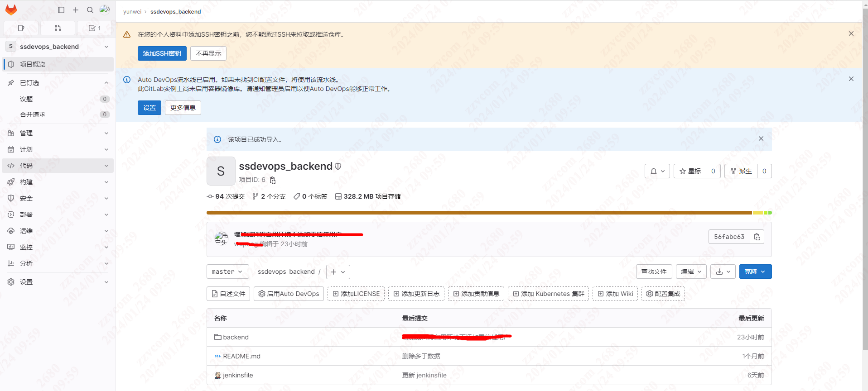Expand the 管理 sidebar section
This screenshot has height=391, width=868.
58,133
